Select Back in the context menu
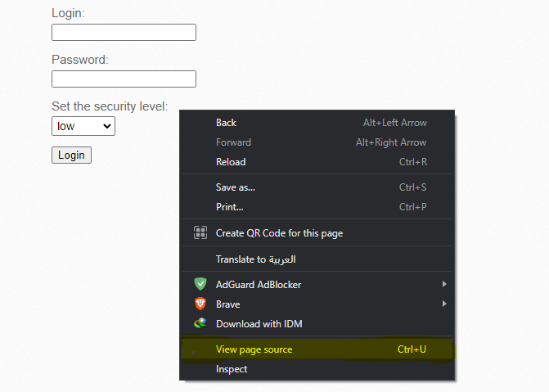Viewport: 549px width, 392px height. pos(317,123)
